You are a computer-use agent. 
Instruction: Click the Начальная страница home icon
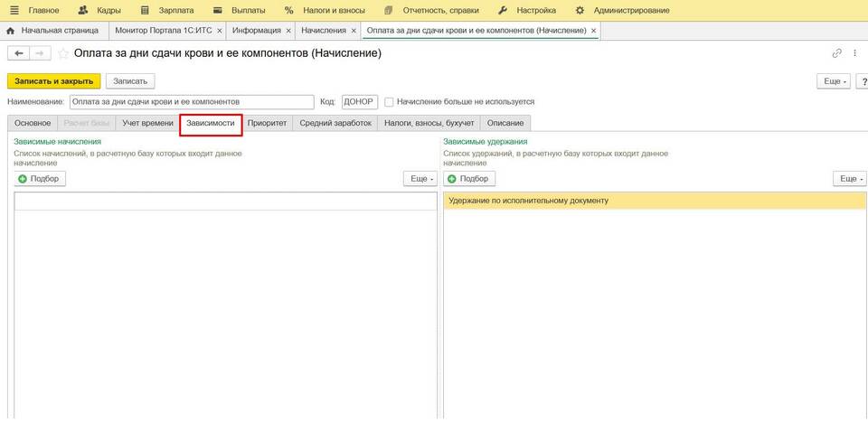tap(10, 30)
